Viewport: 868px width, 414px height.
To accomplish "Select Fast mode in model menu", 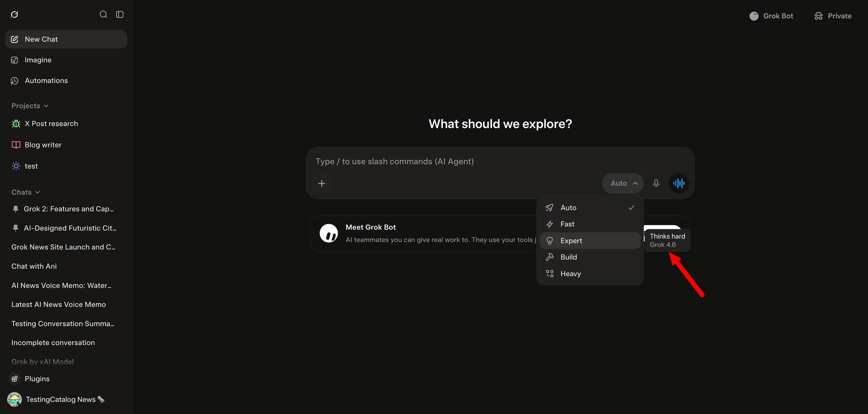I will pyautogui.click(x=590, y=224).
